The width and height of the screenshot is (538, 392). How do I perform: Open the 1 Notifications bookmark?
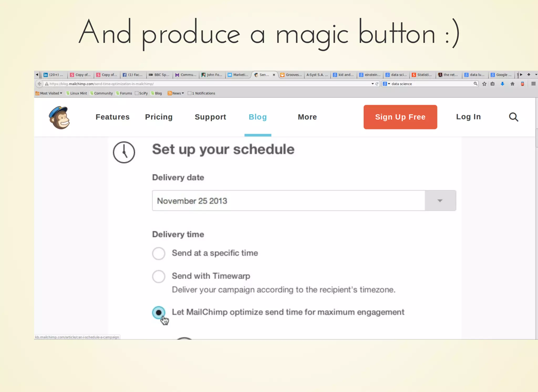tap(201, 93)
